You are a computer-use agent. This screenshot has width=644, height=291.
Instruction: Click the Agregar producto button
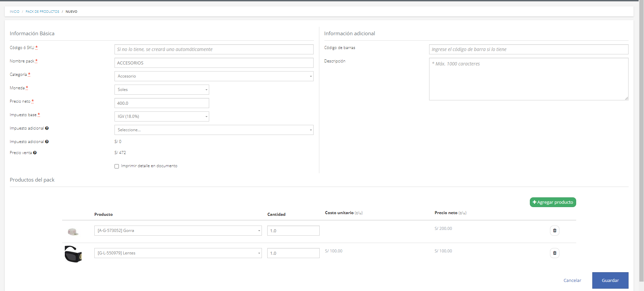pyautogui.click(x=553, y=202)
